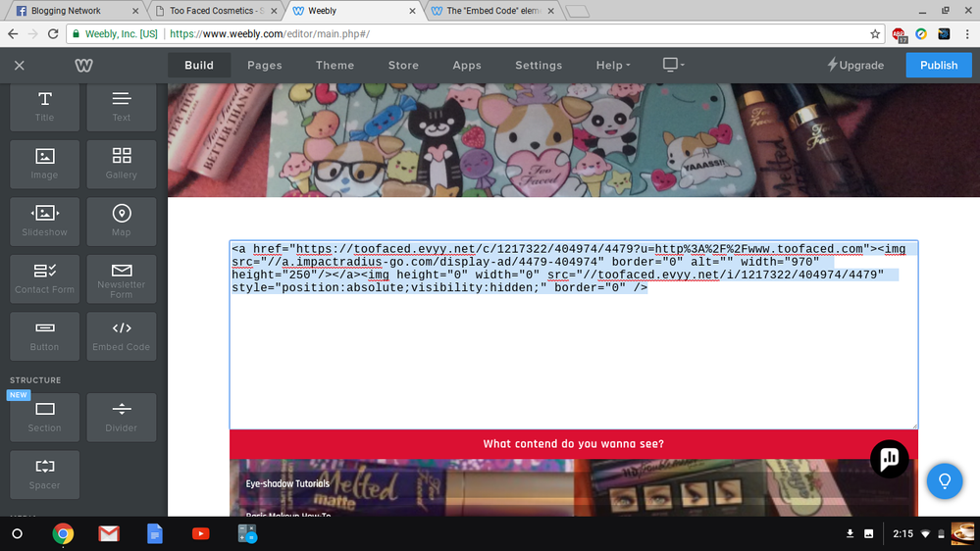
Task: Launch YouTube from the shelf
Action: (201, 533)
